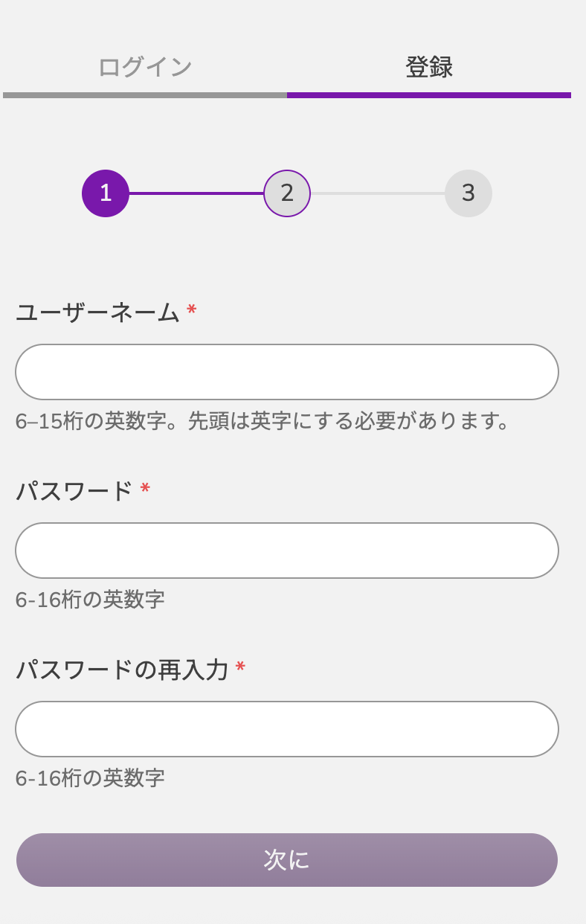Click the required asterisk next to パスワード
Screen dimensions: 586x924
pyautogui.click(x=145, y=489)
